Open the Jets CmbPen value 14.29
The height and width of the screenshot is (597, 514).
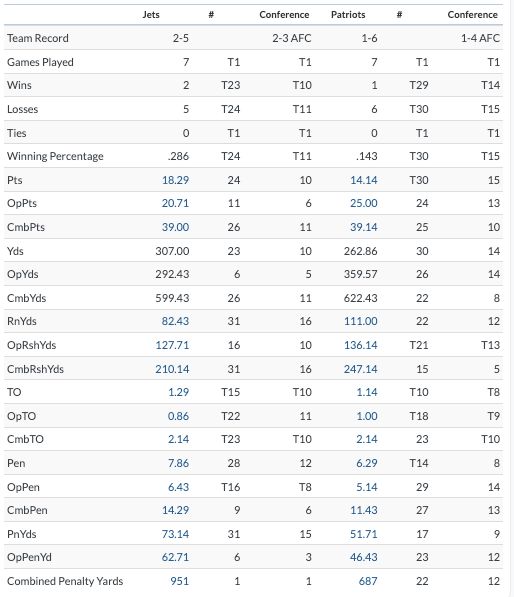coord(176,510)
